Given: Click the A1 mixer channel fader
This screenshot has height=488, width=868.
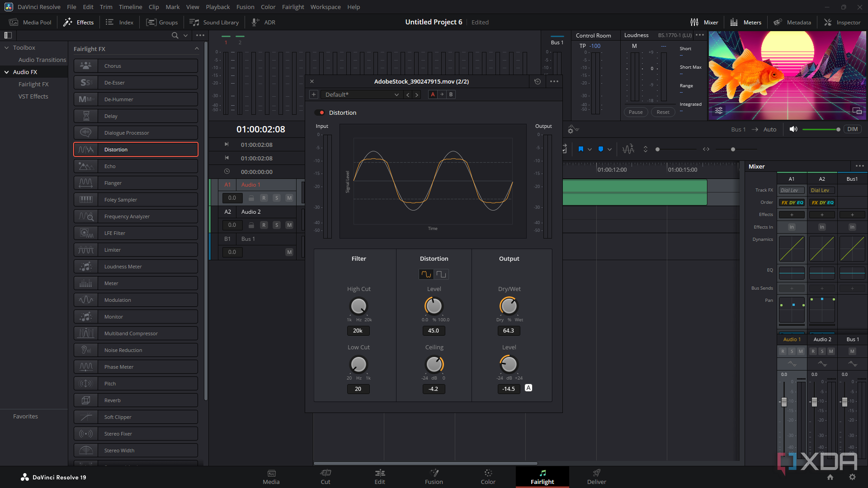Looking at the screenshot, I should click(x=784, y=402).
